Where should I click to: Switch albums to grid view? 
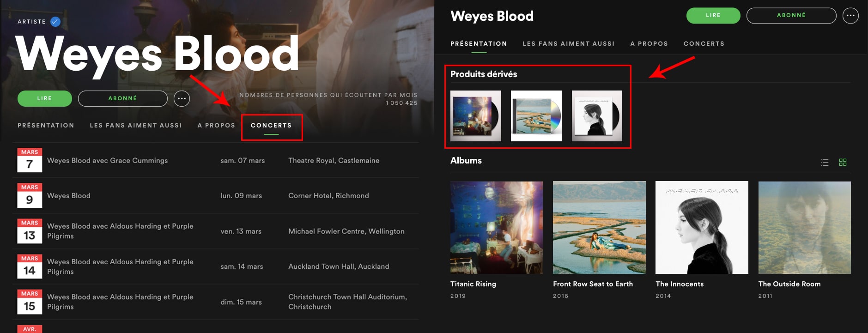coord(843,162)
